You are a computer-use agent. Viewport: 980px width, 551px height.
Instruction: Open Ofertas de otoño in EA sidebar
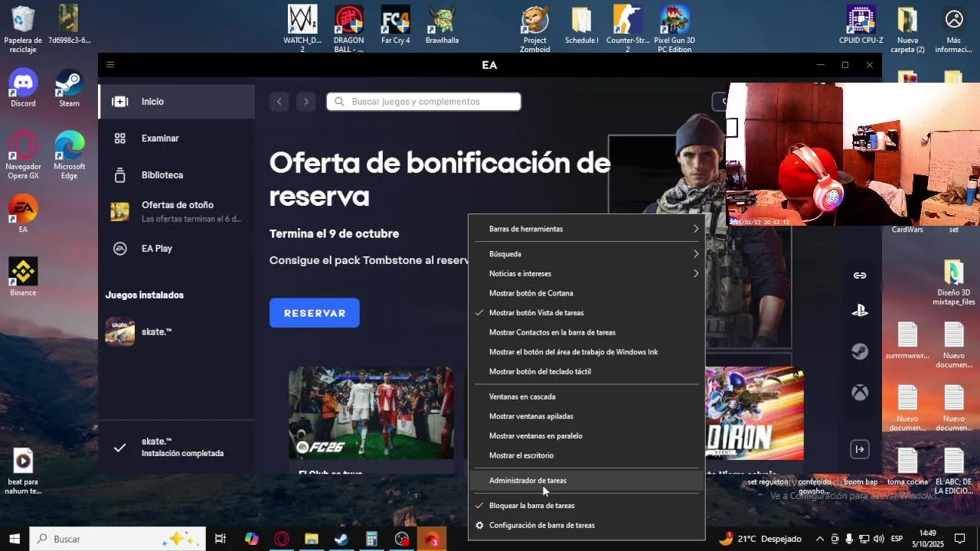click(x=177, y=211)
